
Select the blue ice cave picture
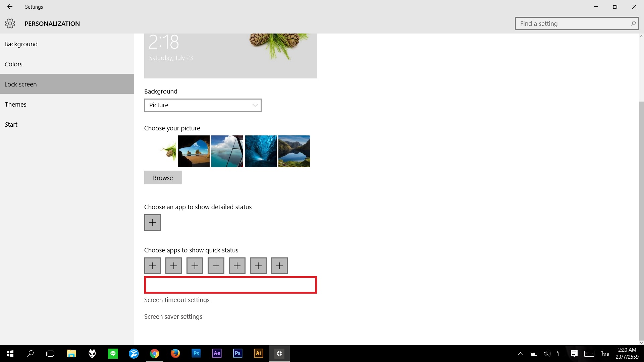click(261, 151)
